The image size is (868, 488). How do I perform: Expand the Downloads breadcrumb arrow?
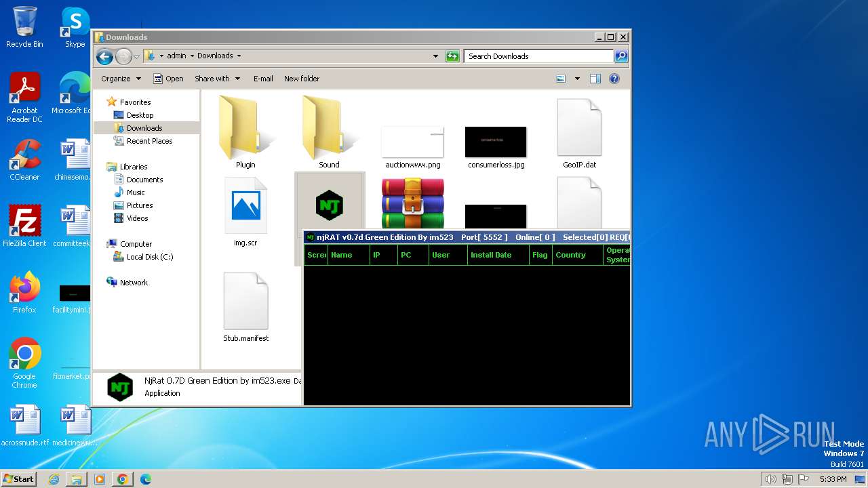pos(239,56)
